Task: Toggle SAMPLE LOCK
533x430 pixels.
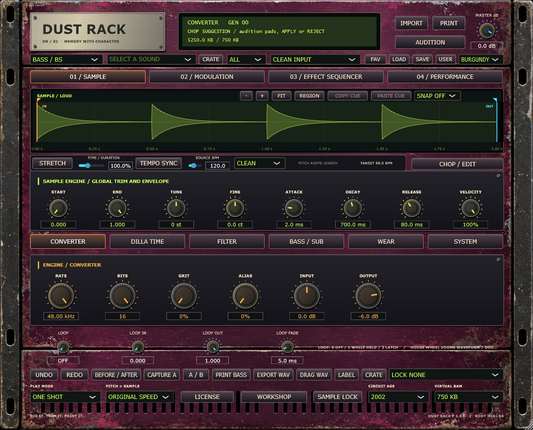Action: pyautogui.click(x=338, y=397)
